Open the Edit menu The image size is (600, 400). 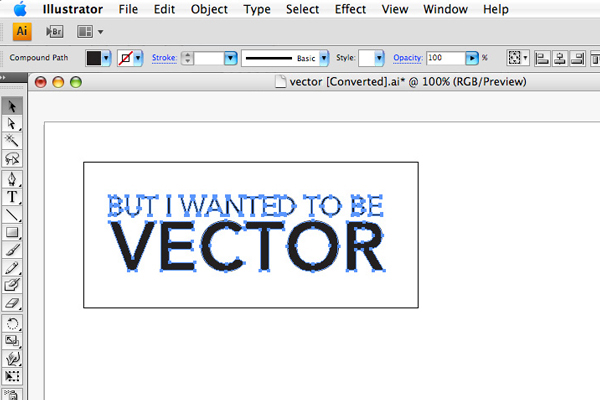click(x=164, y=9)
